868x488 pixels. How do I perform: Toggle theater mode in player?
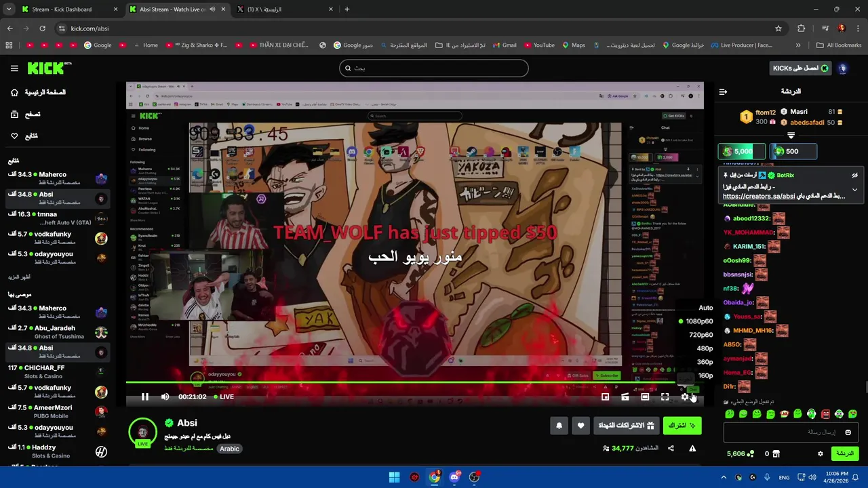pos(645,396)
